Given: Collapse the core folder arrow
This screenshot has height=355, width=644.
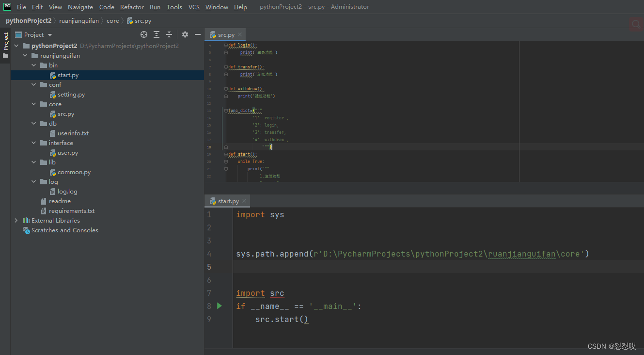Looking at the screenshot, I should click(x=34, y=104).
